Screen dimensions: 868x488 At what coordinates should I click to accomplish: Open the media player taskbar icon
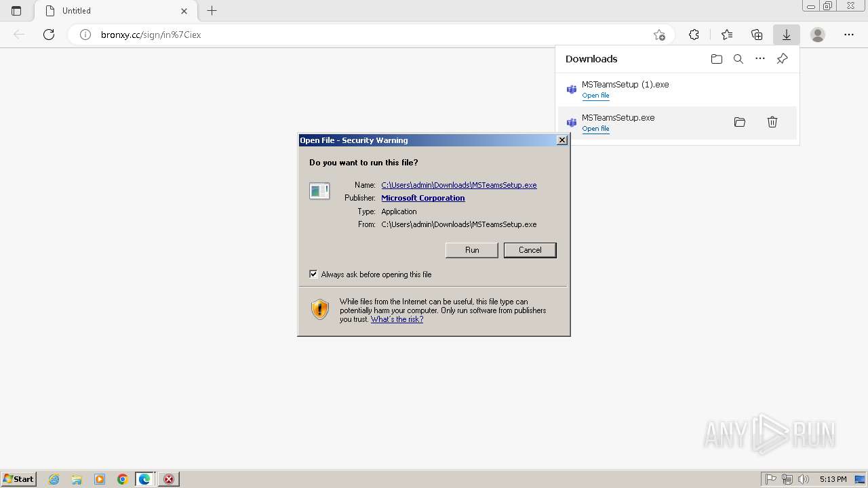(100, 479)
